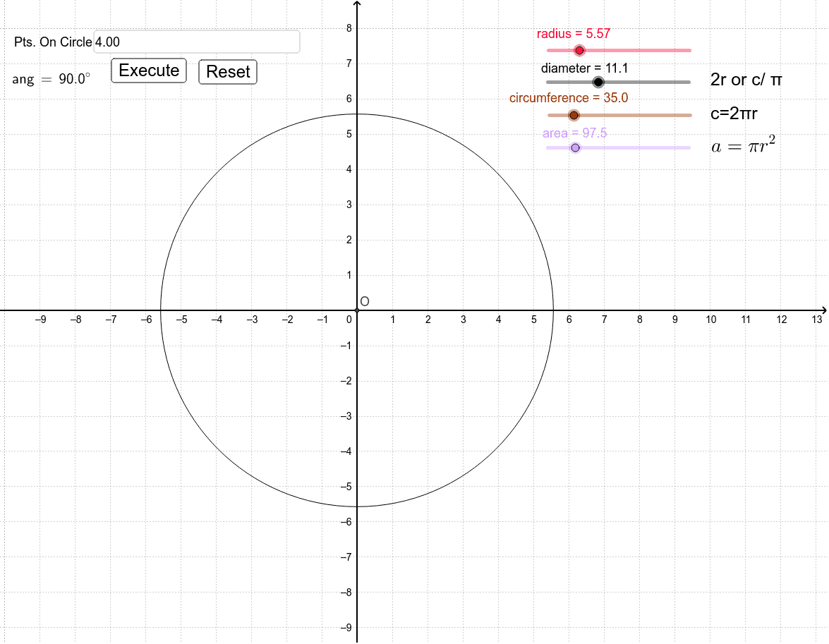Click the Pts. On Circle input field
Viewport: 829px width, 644px height.
click(197, 42)
